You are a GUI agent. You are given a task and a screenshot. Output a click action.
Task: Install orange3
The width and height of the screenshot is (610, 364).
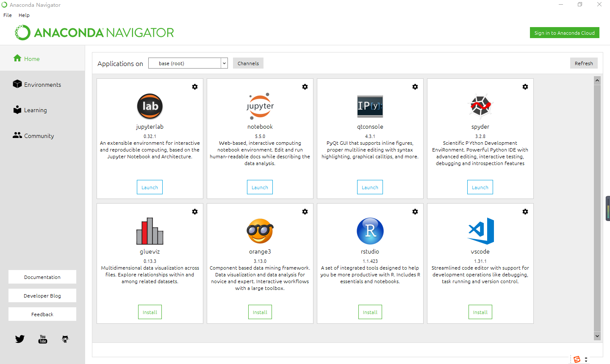point(260,312)
